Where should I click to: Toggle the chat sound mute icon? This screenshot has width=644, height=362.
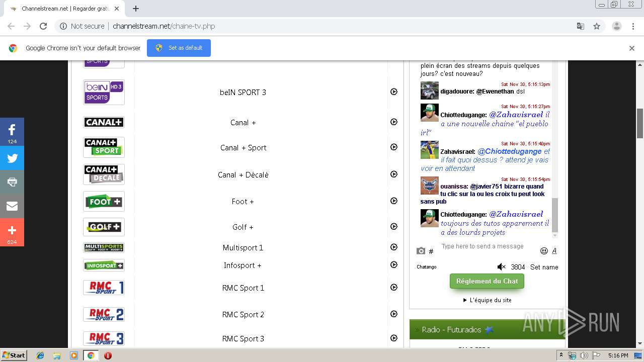pyautogui.click(x=501, y=267)
